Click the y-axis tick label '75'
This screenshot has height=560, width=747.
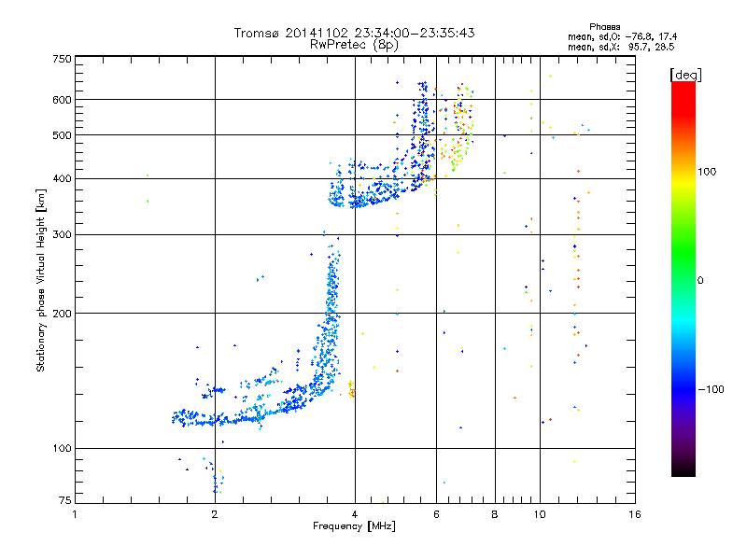click(x=65, y=500)
